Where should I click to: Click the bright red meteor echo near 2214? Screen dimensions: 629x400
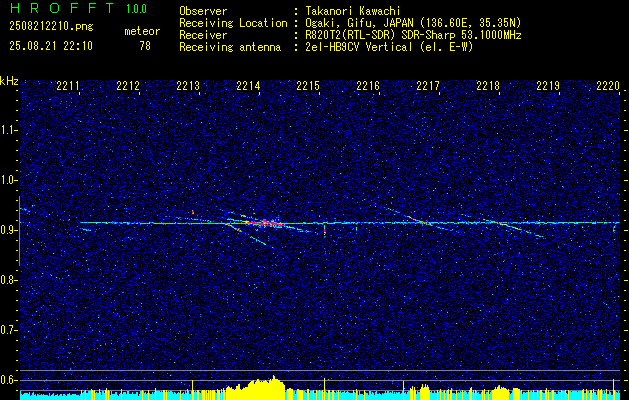point(263,222)
